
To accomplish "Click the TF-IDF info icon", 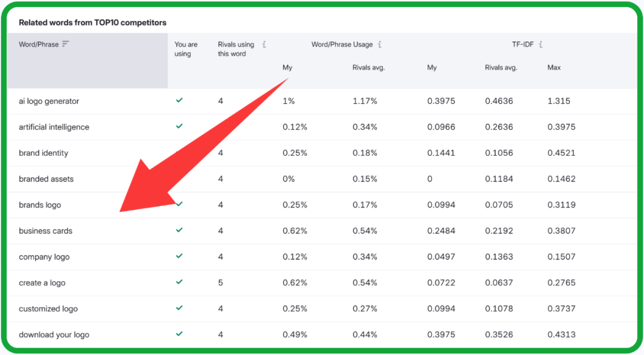I will tap(541, 45).
